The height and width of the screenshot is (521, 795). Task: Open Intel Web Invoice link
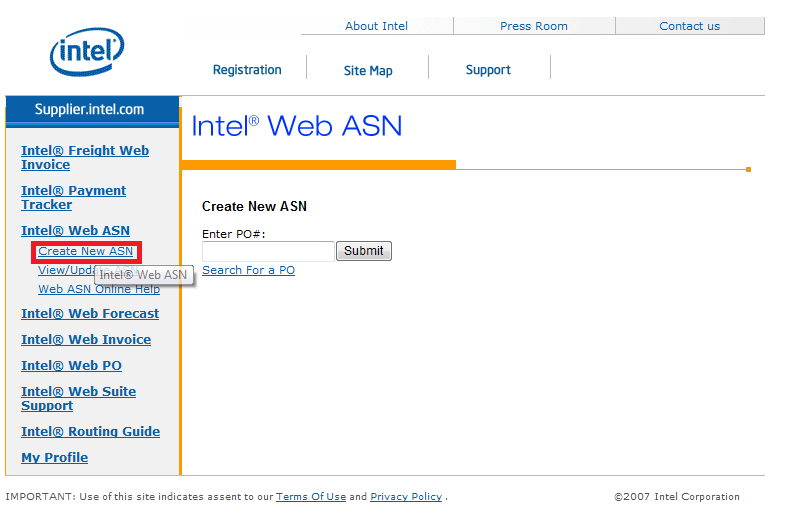(x=86, y=340)
